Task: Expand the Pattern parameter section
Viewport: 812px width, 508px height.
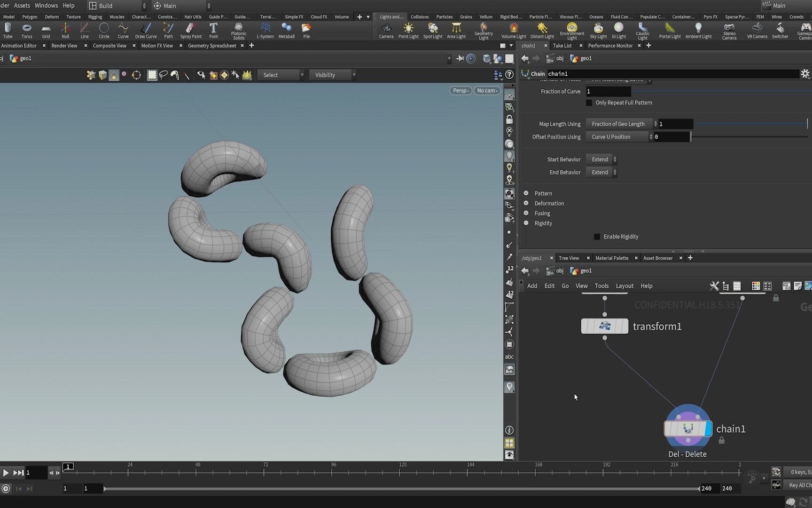Action: tap(525, 193)
